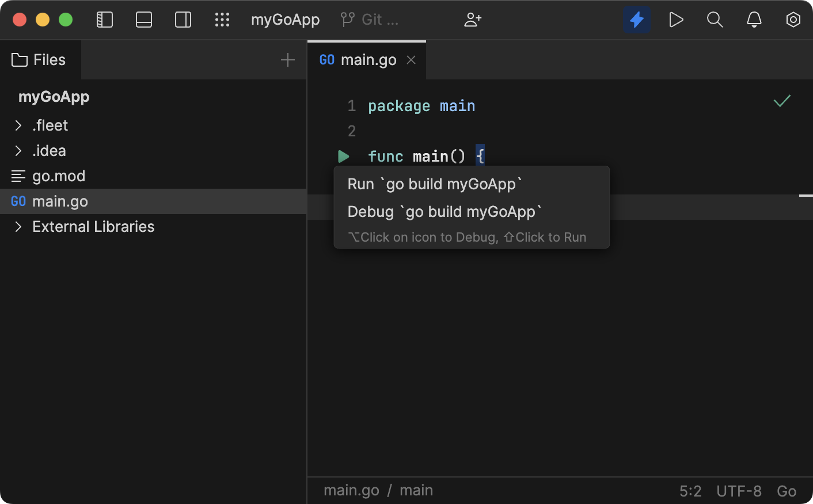Screen dimensions: 813x504
Task: Expand the .fleet folder
Action: (x=18, y=125)
